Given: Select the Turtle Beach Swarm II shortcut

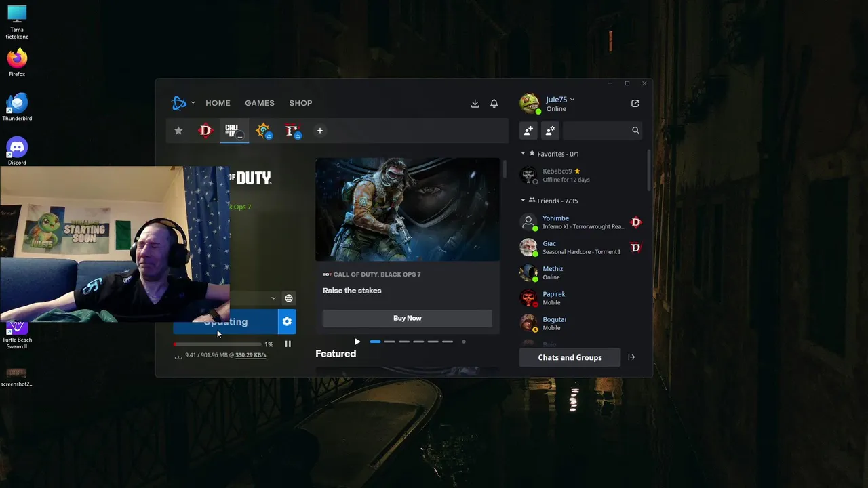Looking at the screenshot, I should [x=17, y=336].
